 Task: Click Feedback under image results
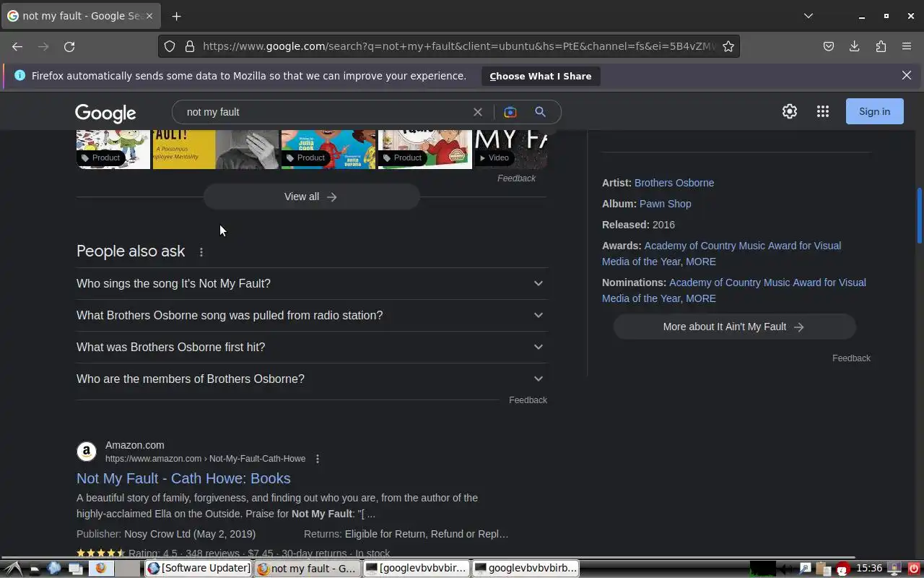[x=516, y=178]
